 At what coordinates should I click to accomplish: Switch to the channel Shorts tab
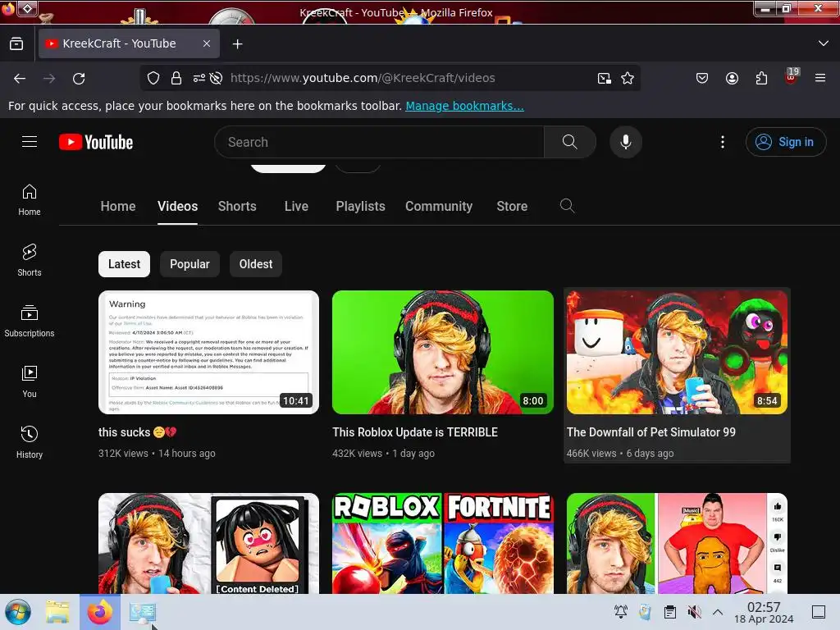(x=237, y=206)
